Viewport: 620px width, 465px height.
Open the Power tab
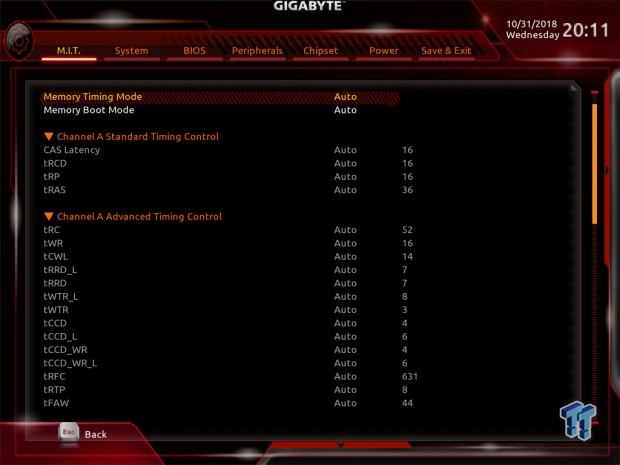tap(384, 51)
